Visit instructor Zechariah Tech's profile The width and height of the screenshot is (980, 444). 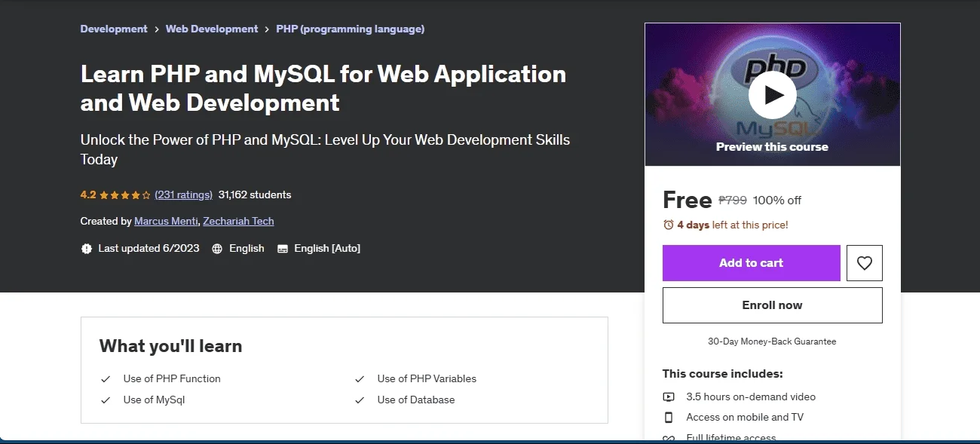(x=238, y=221)
